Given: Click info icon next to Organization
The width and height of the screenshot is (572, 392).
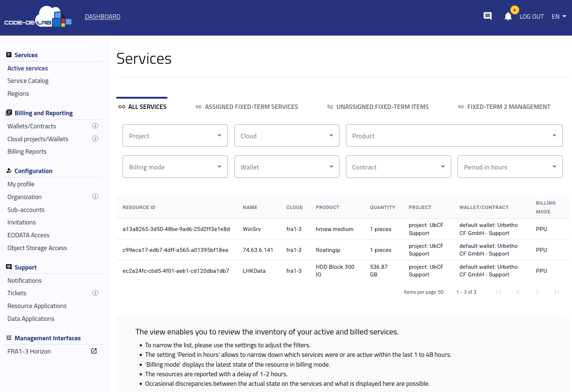Looking at the screenshot, I should [x=95, y=197].
